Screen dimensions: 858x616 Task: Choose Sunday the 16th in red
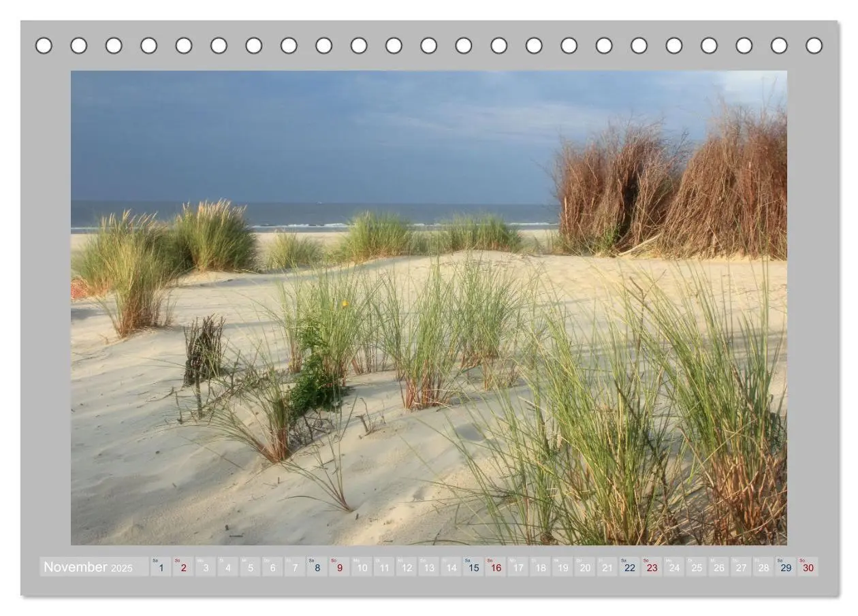click(496, 567)
